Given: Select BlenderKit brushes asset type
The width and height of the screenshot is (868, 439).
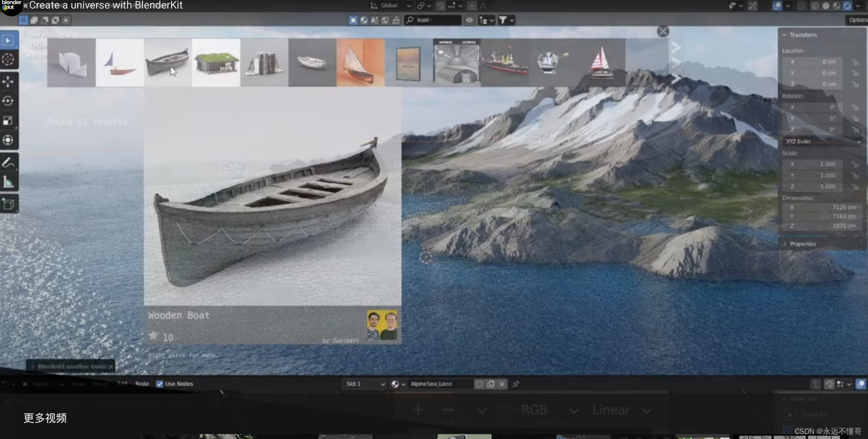Looking at the screenshot, I should coord(396,20).
